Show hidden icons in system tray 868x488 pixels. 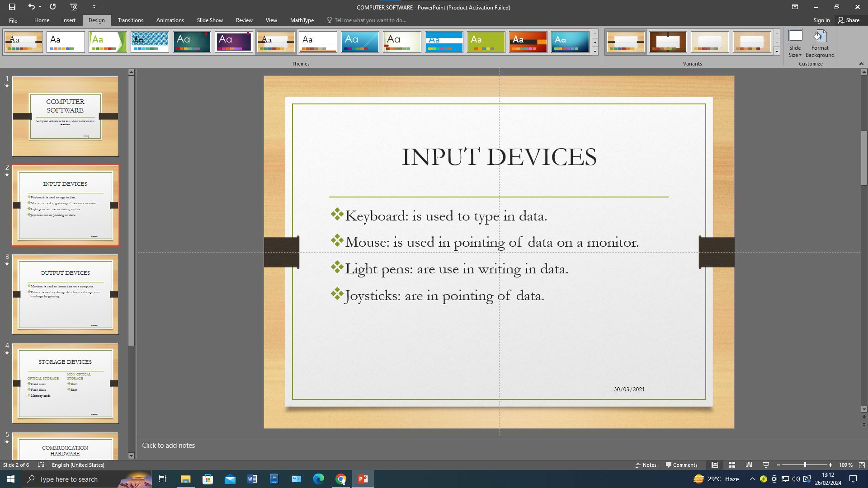click(x=752, y=479)
